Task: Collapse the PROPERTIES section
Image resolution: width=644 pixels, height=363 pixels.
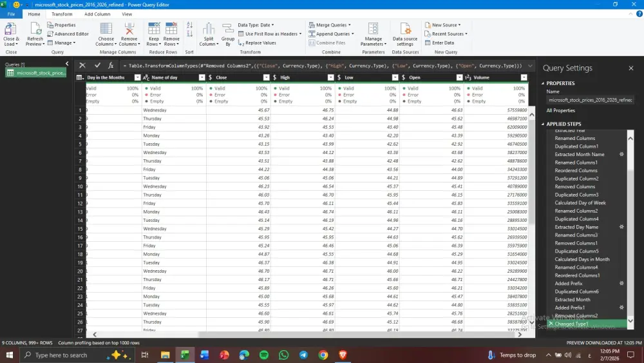Action: pyautogui.click(x=543, y=83)
